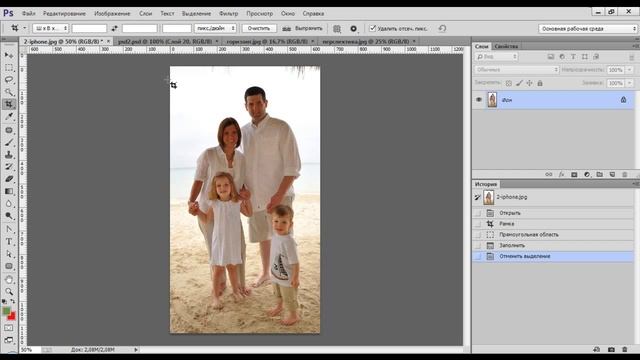Image resolution: width=640 pixels, height=360 pixels.
Task: Open crop aspect ratio preset dropdown
Action: click(x=51, y=29)
